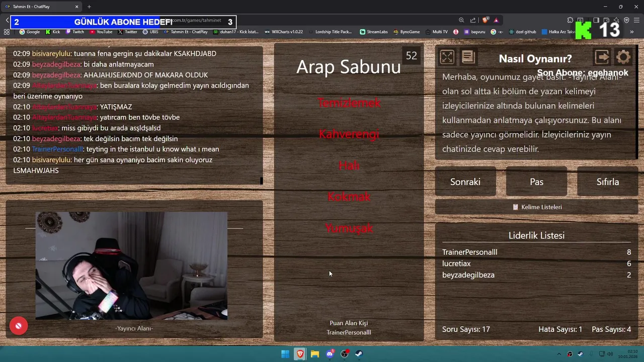The image size is (644, 362).
Task: Open Steam from the taskbar
Action: (359, 354)
